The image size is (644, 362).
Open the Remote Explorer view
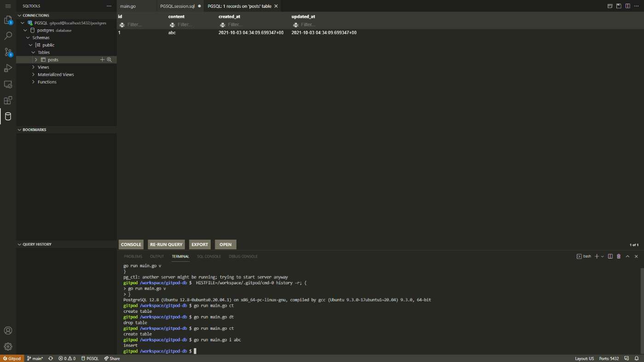(8, 84)
